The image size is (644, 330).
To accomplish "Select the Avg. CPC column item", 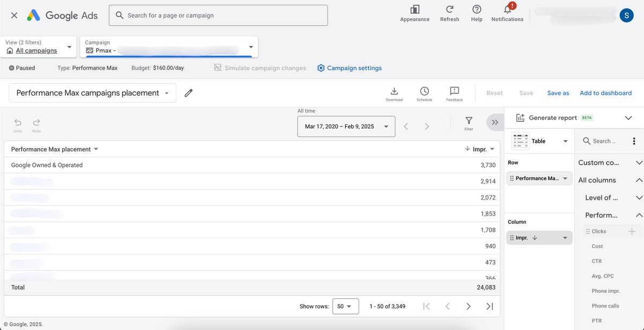I will pos(602,276).
